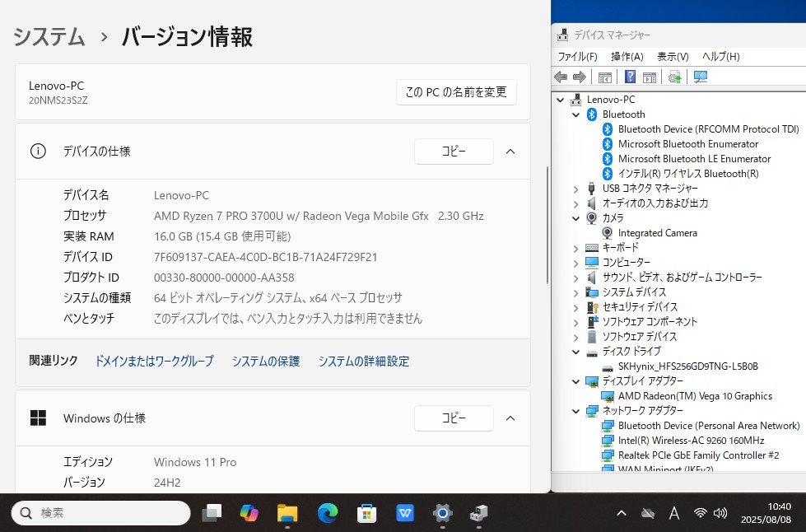This screenshot has width=806, height=532.
Task: Select Intel(R) Wireless-AC 9260 160MHz adapter
Action: coord(691,441)
